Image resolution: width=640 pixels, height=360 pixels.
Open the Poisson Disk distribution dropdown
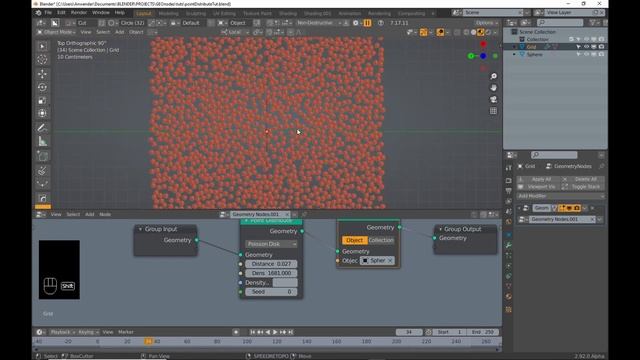tap(271, 244)
